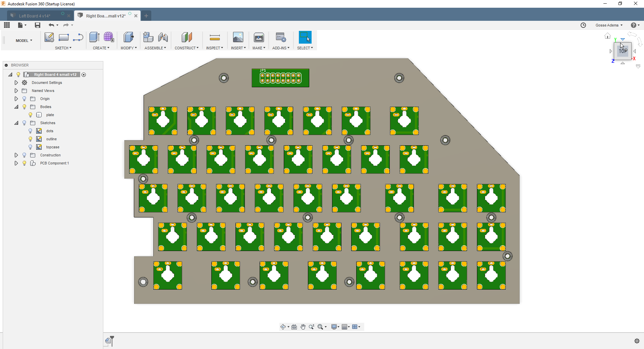Screen dimensions: 644x349
Task: Click the New Component icon in Assemble panel
Action: tap(148, 37)
